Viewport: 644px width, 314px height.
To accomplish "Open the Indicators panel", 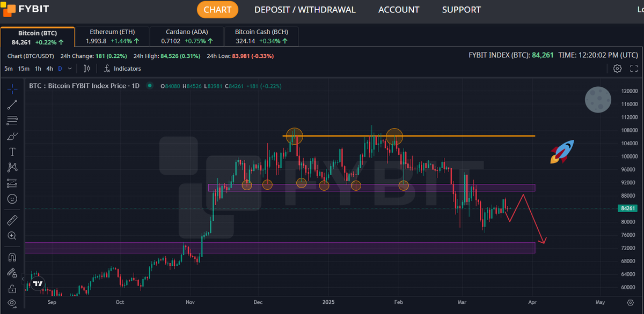I will tap(122, 69).
